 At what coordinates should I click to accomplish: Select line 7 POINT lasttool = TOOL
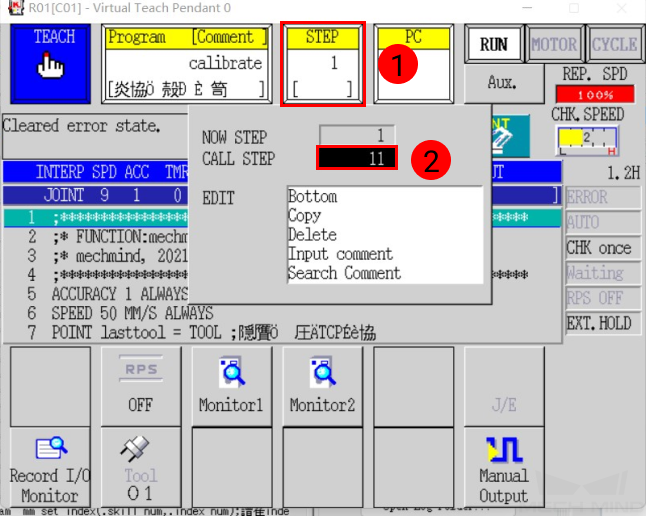(x=201, y=333)
